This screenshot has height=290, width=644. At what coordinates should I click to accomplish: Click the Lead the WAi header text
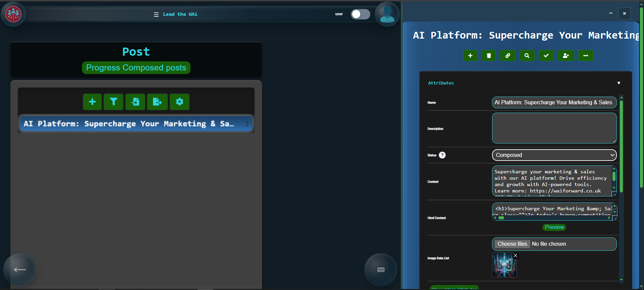coord(180,14)
